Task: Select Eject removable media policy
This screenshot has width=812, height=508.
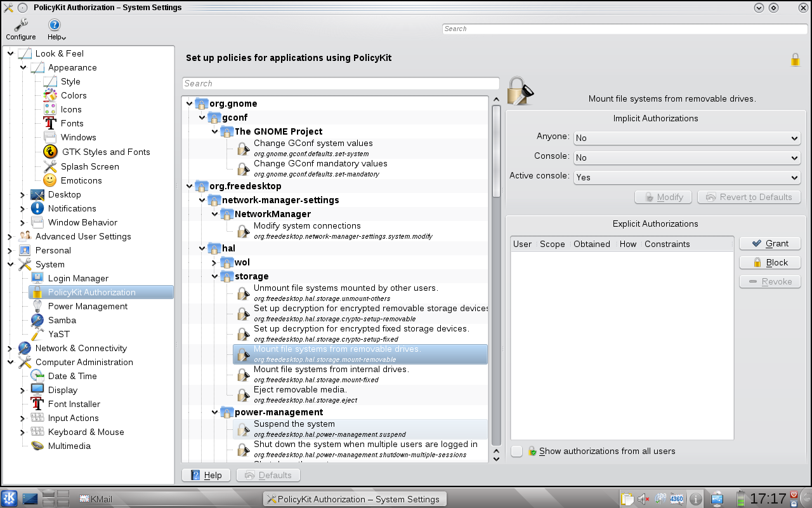Action: click(300, 390)
